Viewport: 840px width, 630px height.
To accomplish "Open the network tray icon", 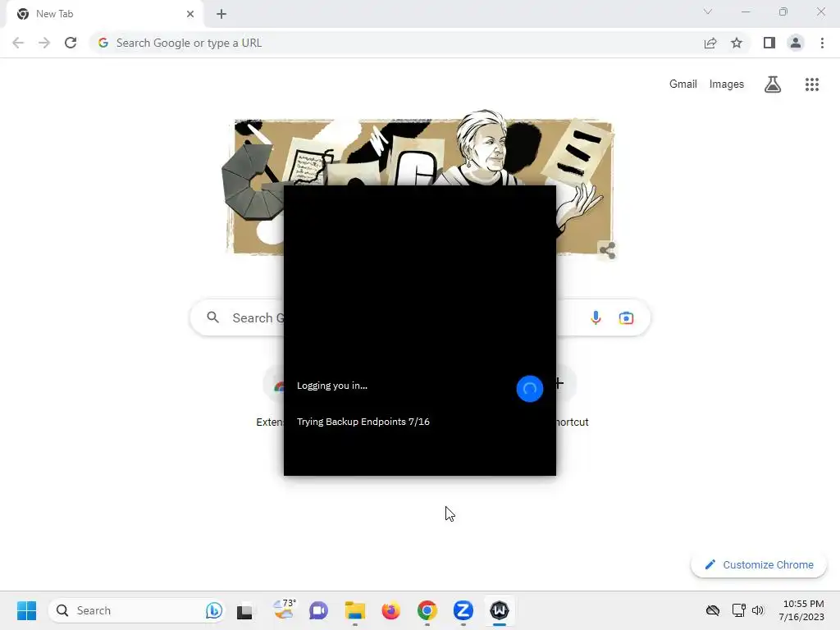I will (739, 610).
